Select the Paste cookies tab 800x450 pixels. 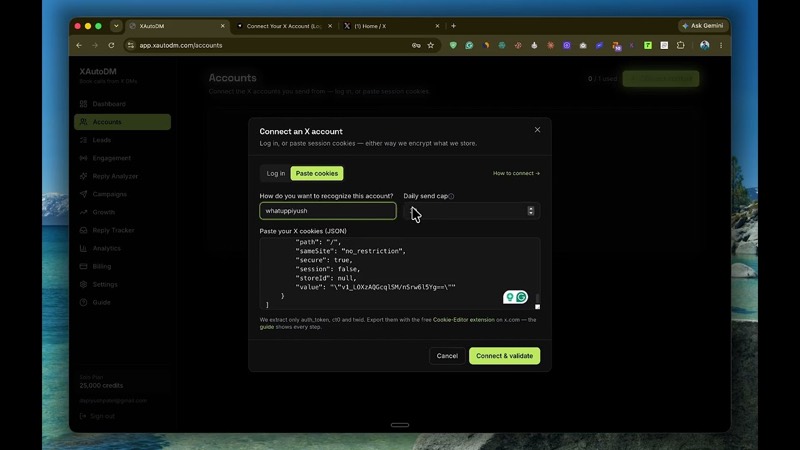(317, 173)
